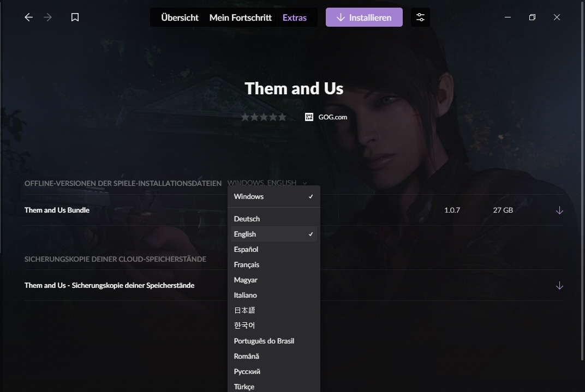Download the Them and Us Bundle installer
Screen dimensions: 585x392
tap(559, 210)
